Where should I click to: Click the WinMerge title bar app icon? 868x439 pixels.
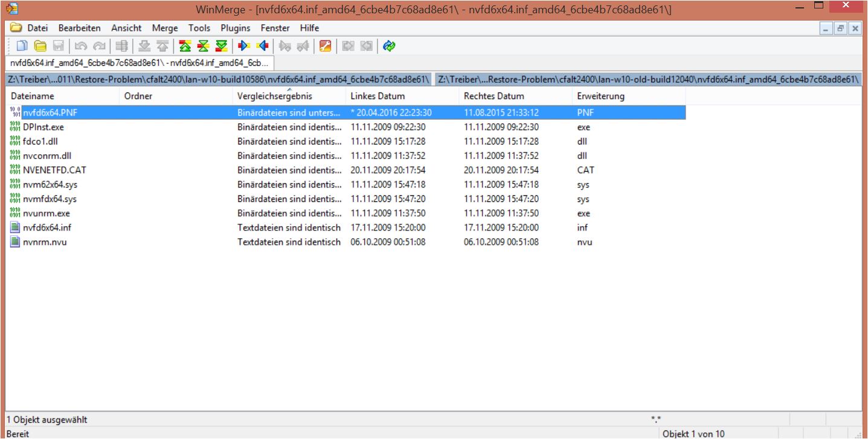click(11, 9)
